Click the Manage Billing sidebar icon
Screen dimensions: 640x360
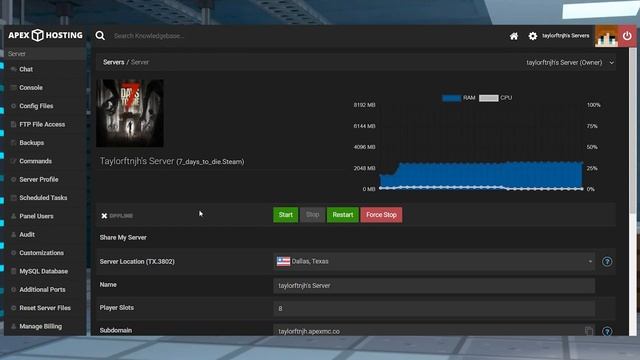pos(13,327)
